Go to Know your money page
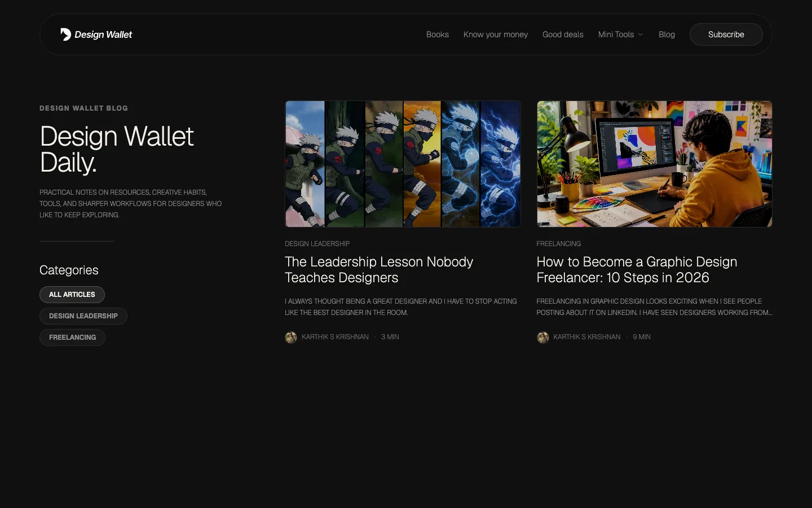812x508 pixels. [x=496, y=34]
